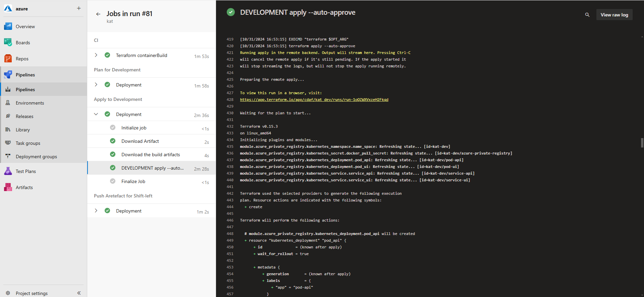
Task: Click the Releases rocket icon
Action: [x=8, y=116]
